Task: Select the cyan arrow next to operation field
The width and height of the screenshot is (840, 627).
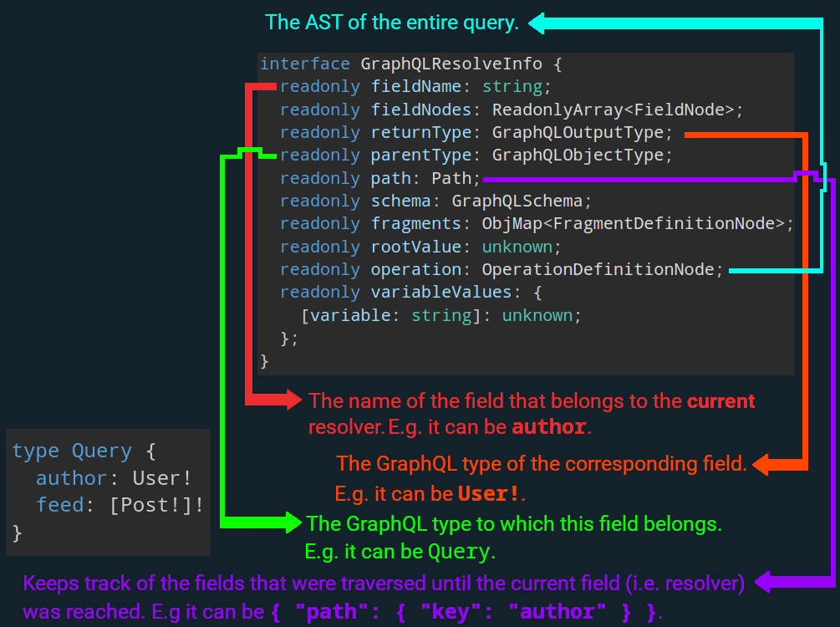Action: click(x=769, y=269)
